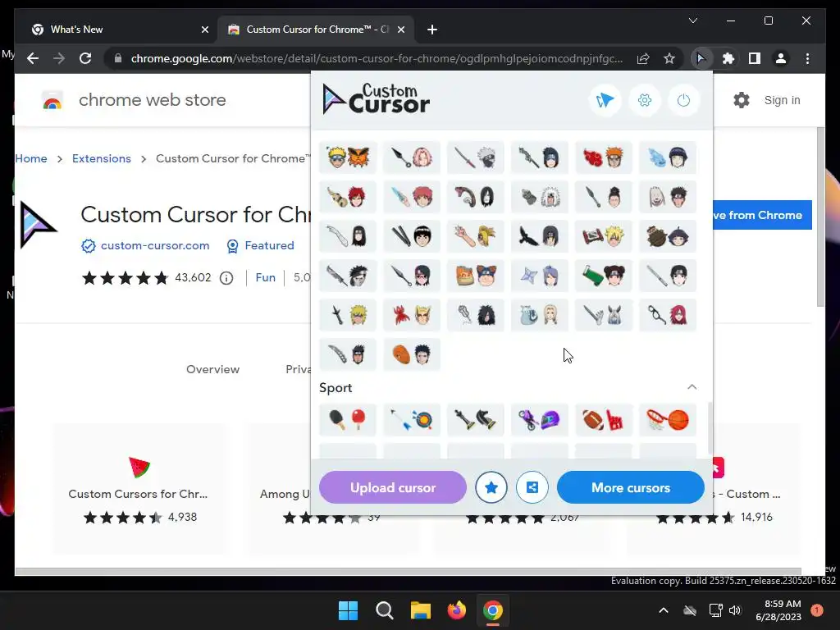Open the Fun category link
840x630 pixels.
[x=265, y=277]
